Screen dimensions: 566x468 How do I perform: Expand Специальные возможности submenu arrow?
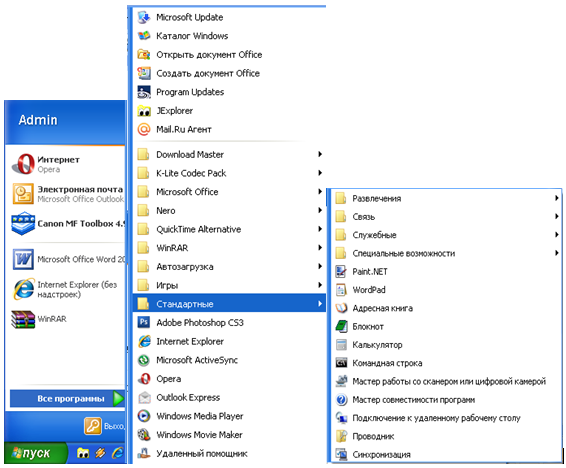click(557, 253)
